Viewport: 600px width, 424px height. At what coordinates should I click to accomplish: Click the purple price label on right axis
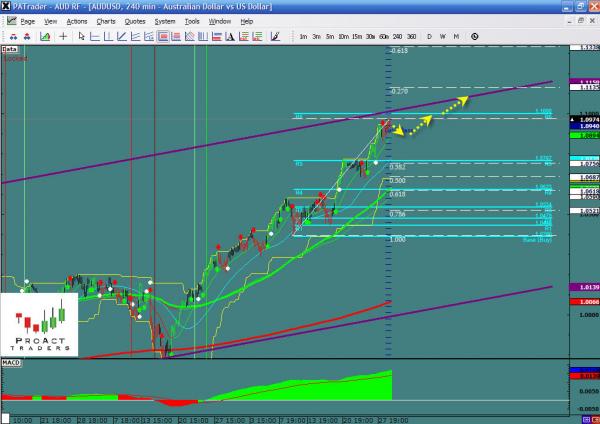[582, 82]
